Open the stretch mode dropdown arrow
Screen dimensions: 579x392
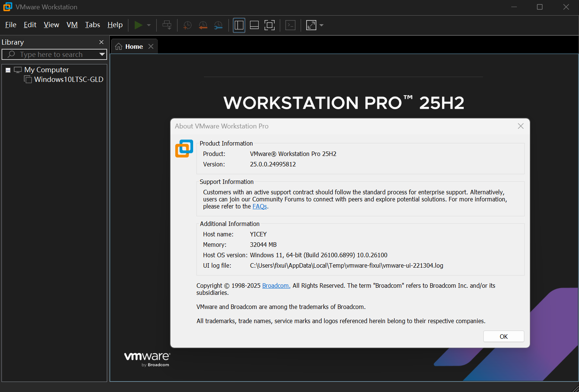point(321,25)
